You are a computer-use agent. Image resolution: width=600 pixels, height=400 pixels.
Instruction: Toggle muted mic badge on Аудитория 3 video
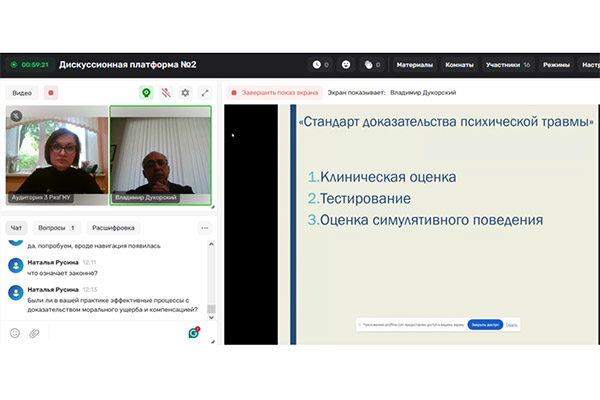(x=15, y=116)
